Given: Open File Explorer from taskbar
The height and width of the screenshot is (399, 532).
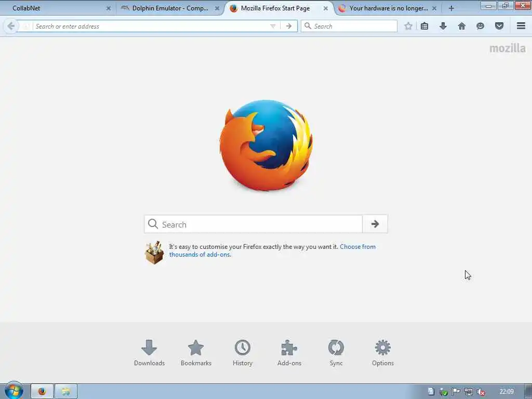Looking at the screenshot, I should (66, 392).
